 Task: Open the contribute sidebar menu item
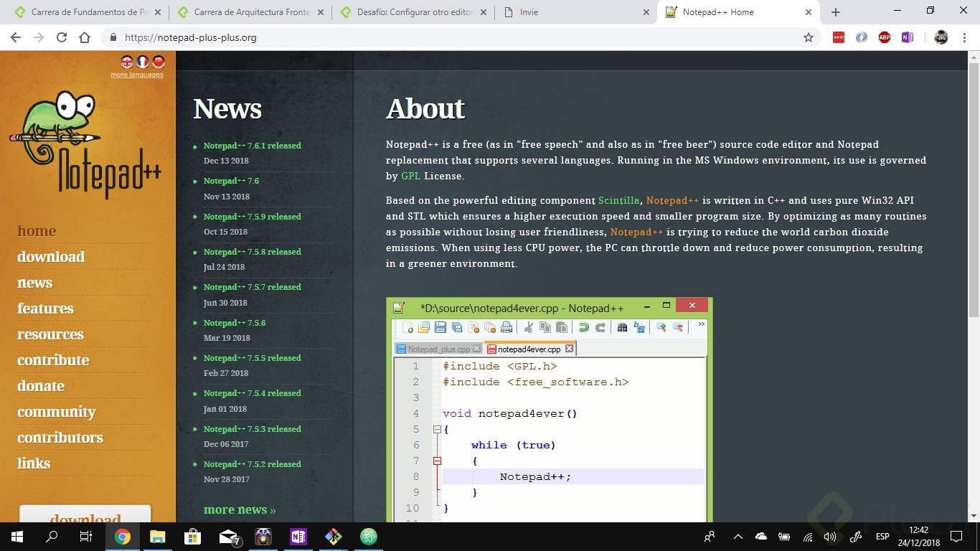53,360
